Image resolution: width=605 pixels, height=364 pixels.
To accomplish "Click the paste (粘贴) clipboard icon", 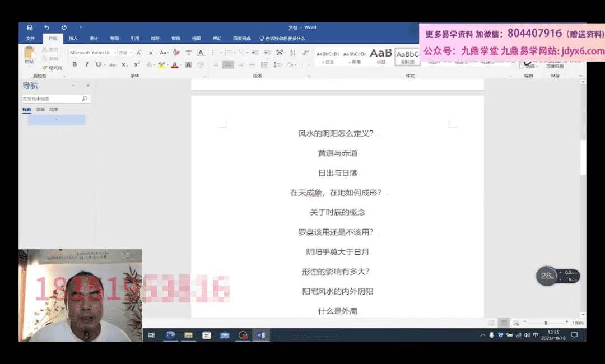I will pos(29,55).
